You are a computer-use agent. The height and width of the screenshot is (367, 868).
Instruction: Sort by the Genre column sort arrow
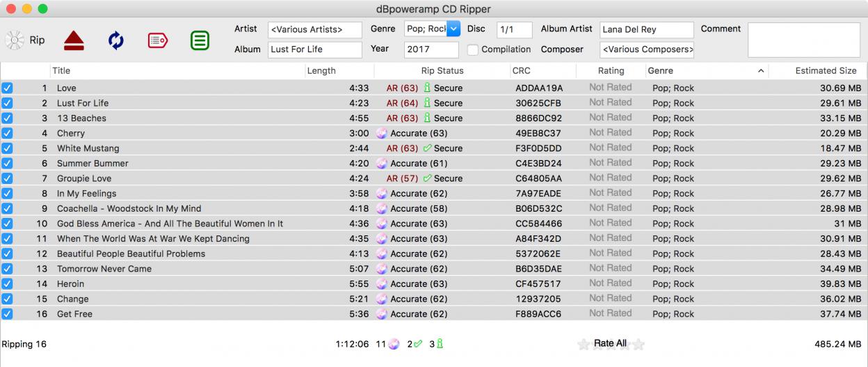[x=761, y=71]
